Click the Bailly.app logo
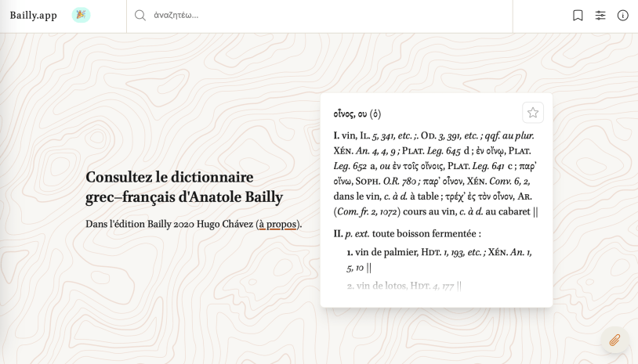 click(x=34, y=16)
